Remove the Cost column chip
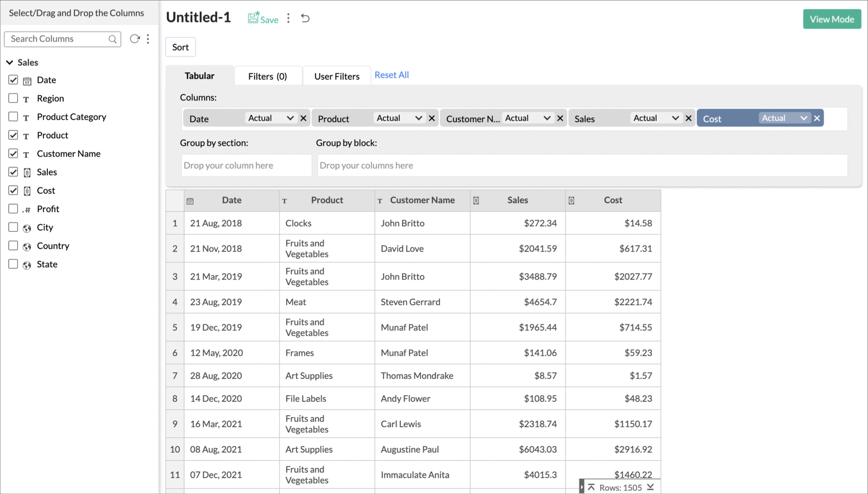 817,118
